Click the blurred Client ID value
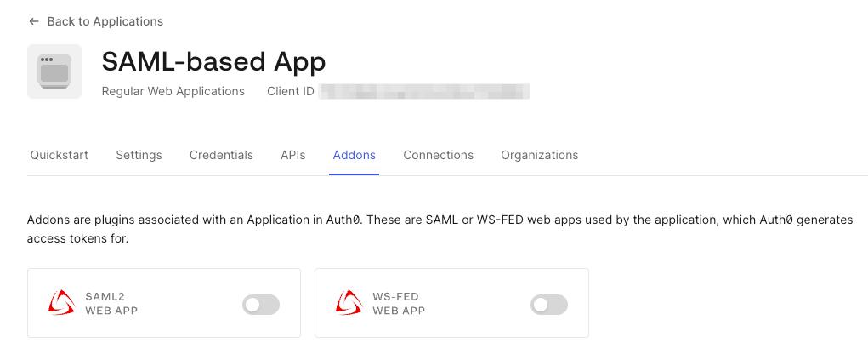The height and width of the screenshot is (360, 868). pyautogui.click(x=424, y=91)
